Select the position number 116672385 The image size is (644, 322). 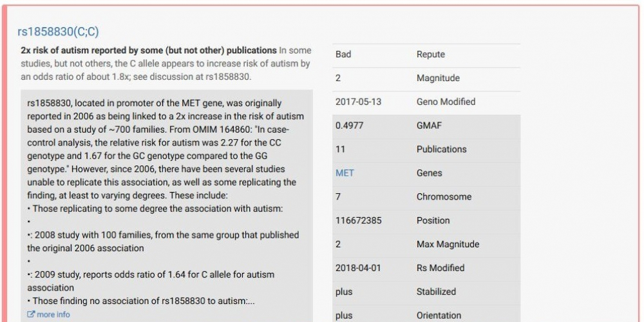tap(358, 220)
